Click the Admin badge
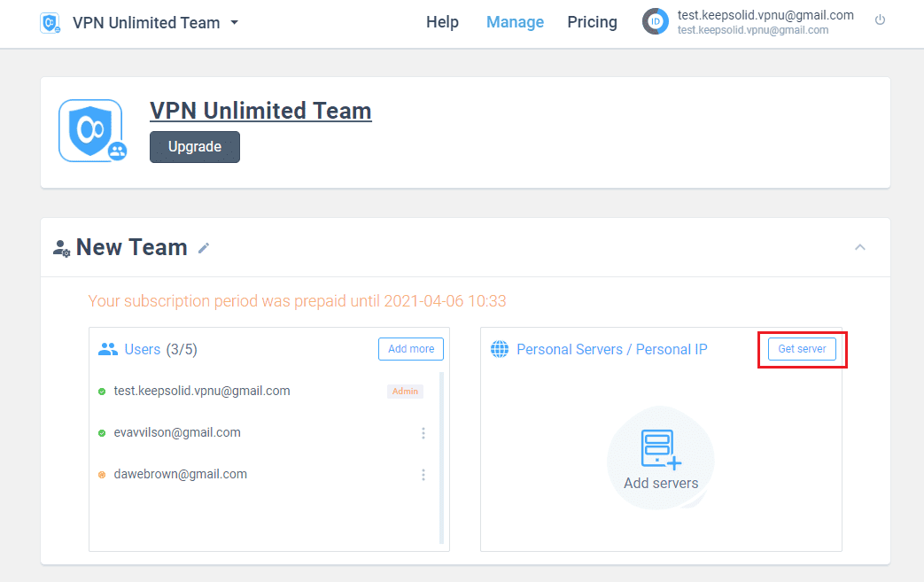 (405, 392)
